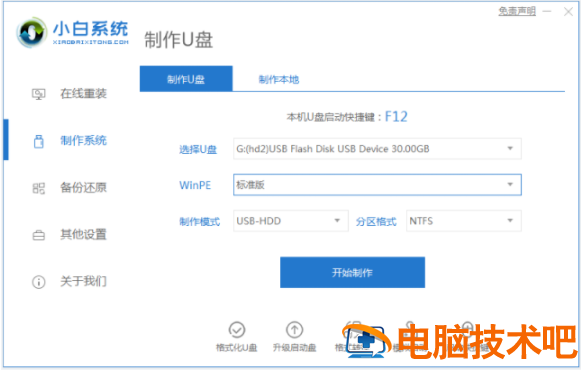Open the 制作模式 USB-HDD dropdown
Image resolution: width=584 pixels, height=371 pixels.
pos(291,221)
